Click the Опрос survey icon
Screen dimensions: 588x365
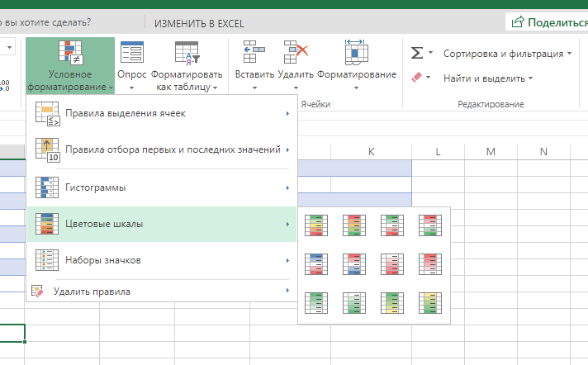[131, 52]
